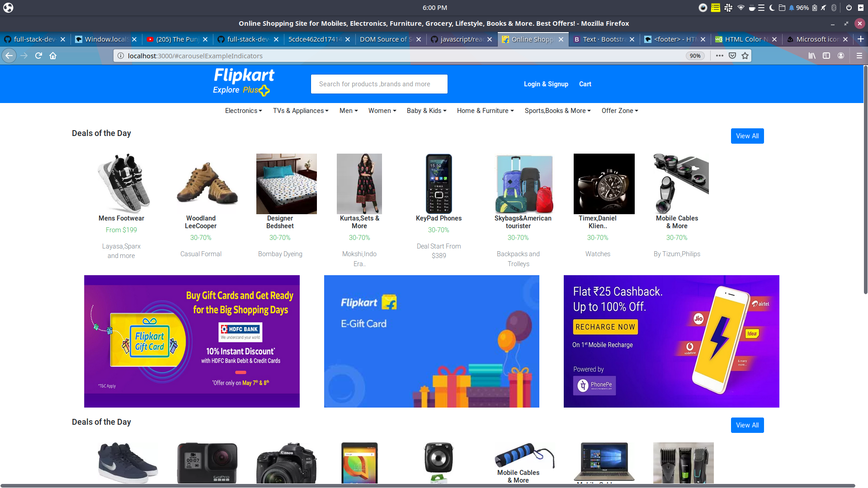Go to the Firefox home page icon

pos(53,56)
